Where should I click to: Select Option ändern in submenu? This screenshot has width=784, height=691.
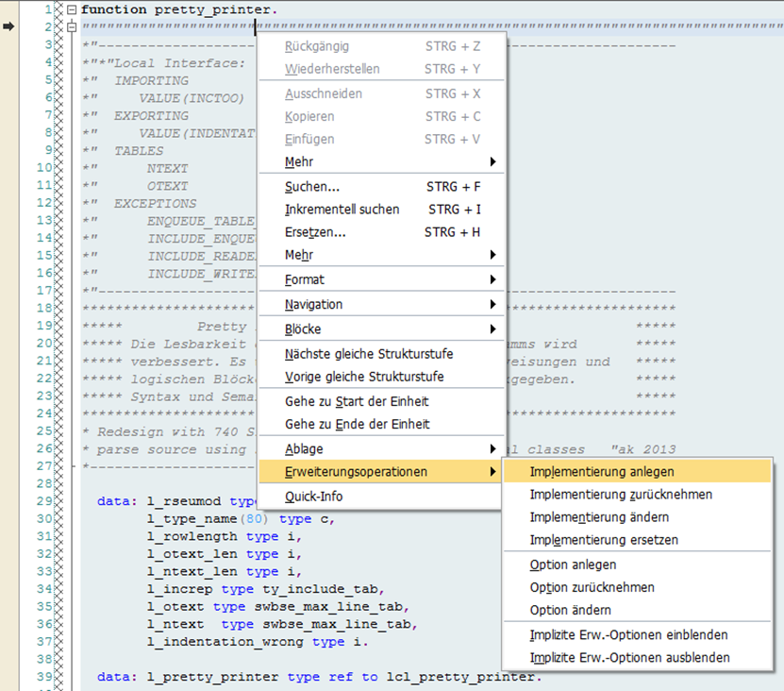point(638,610)
